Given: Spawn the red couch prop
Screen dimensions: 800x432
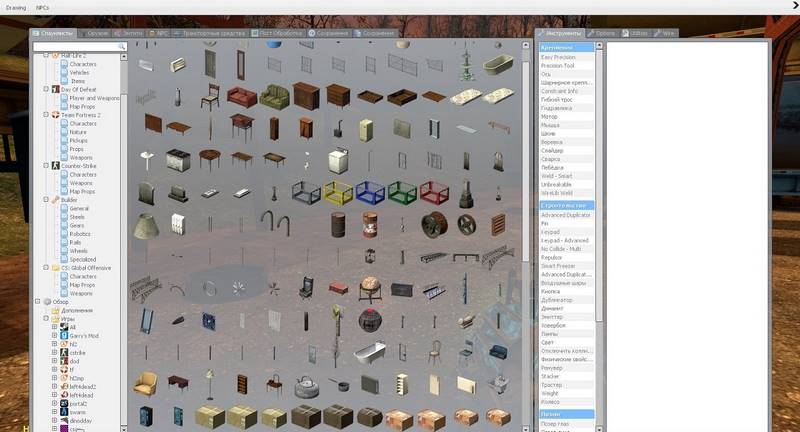Looking at the screenshot, I should click(x=241, y=96).
